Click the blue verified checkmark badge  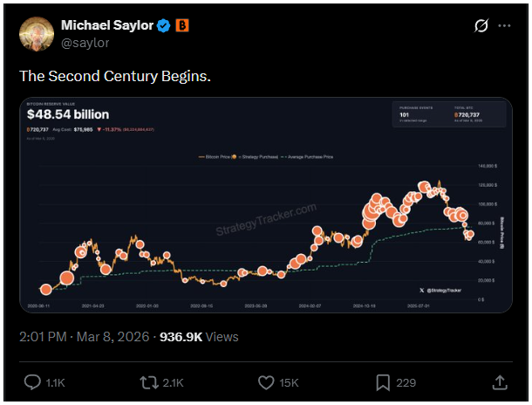pyautogui.click(x=163, y=26)
